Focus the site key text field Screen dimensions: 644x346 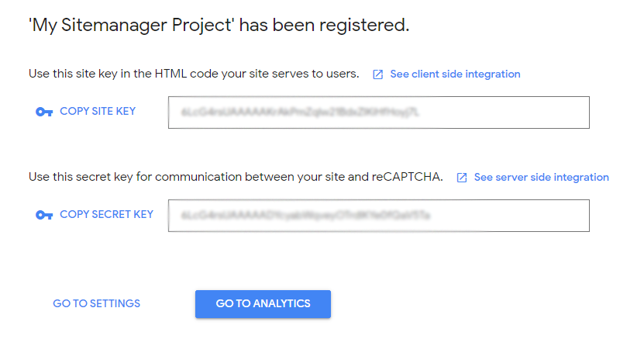[379, 112]
